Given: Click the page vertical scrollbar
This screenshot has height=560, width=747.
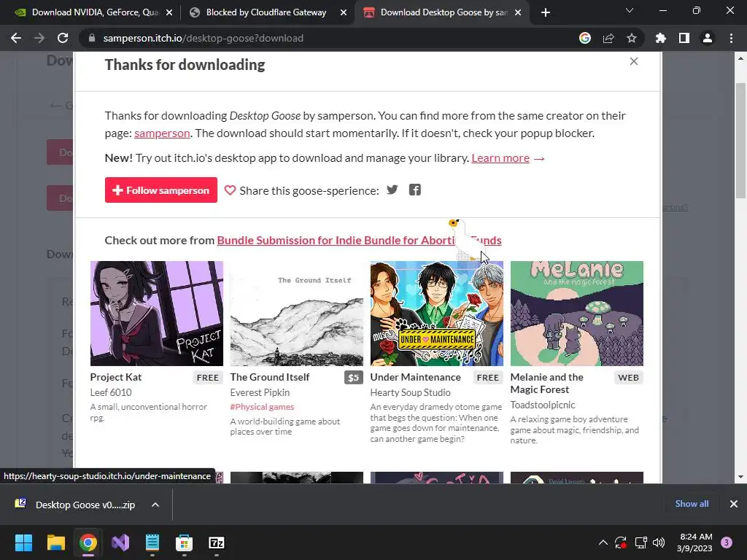Looking at the screenshot, I should pos(740,141).
